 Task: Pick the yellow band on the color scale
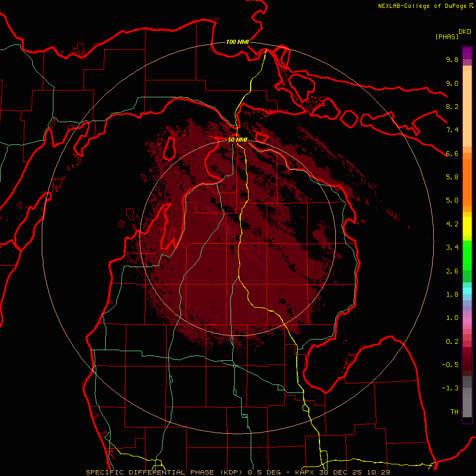[467, 226]
